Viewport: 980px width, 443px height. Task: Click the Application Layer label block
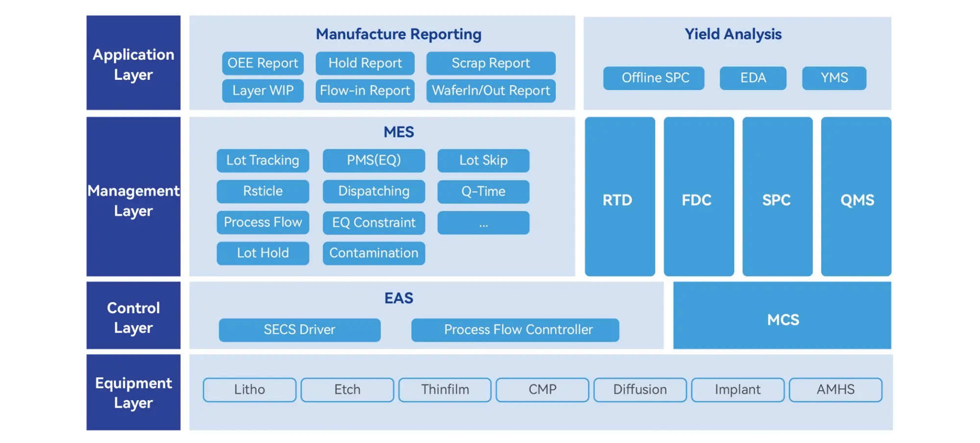pyautogui.click(x=133, y=63)
